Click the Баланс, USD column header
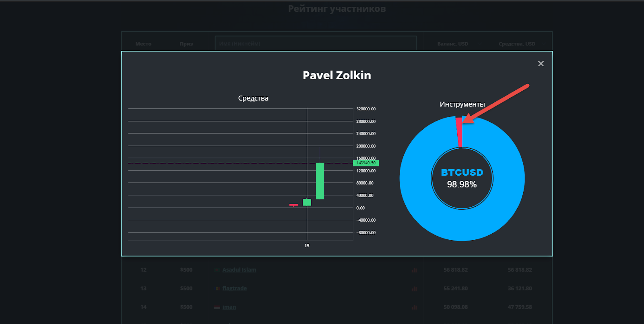 [x=453, y=44]
